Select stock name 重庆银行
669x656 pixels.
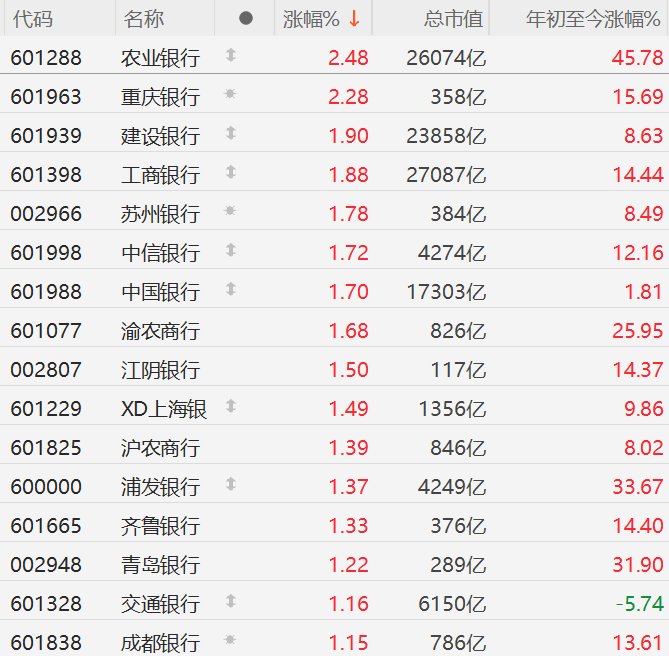(160, 97)
